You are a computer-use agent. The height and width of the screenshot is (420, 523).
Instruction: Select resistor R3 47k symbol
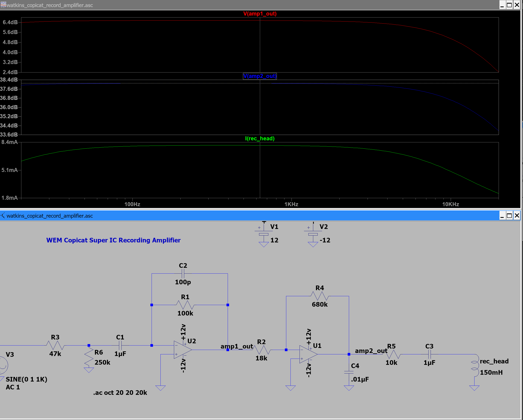55,345
